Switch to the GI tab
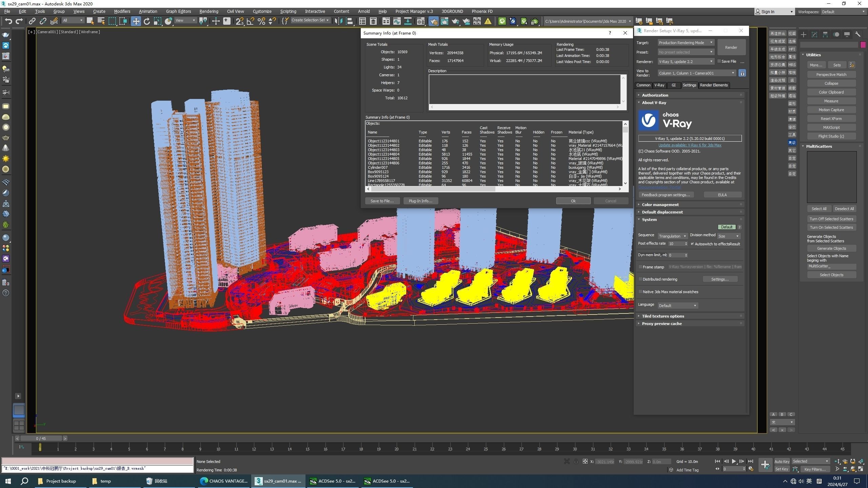 tap(673, 85)
